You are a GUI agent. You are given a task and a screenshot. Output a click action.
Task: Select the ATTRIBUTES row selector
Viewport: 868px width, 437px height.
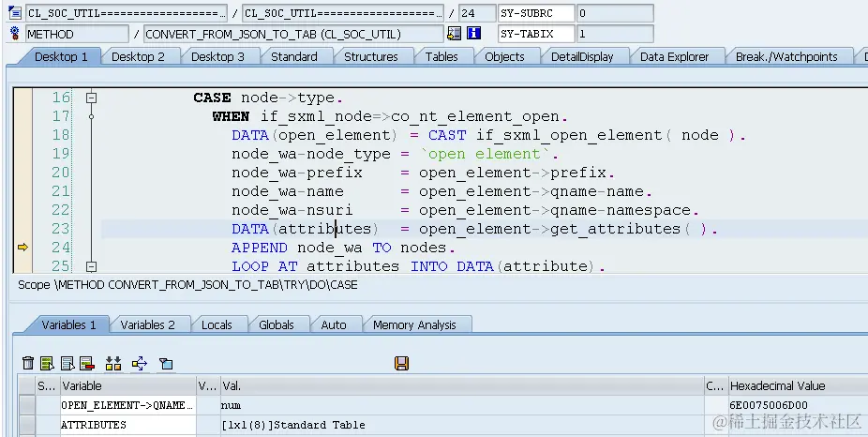pyautogui.click(x=26, y=425)
